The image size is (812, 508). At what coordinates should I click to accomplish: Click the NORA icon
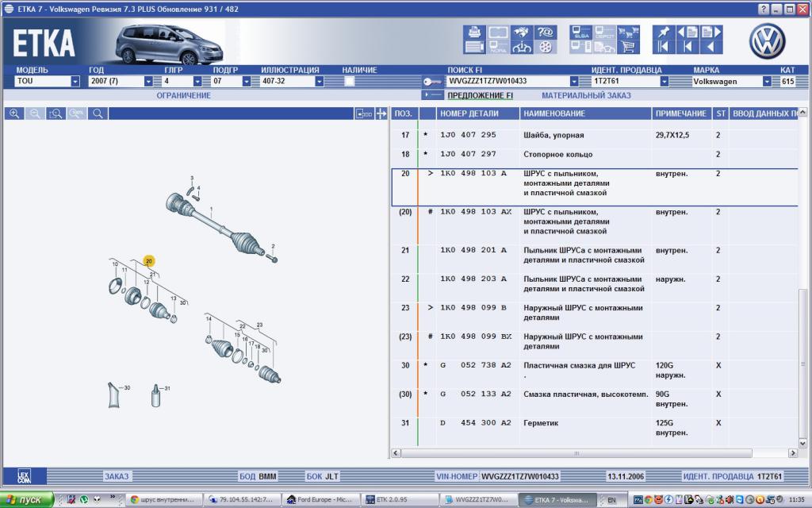point(498,47)
